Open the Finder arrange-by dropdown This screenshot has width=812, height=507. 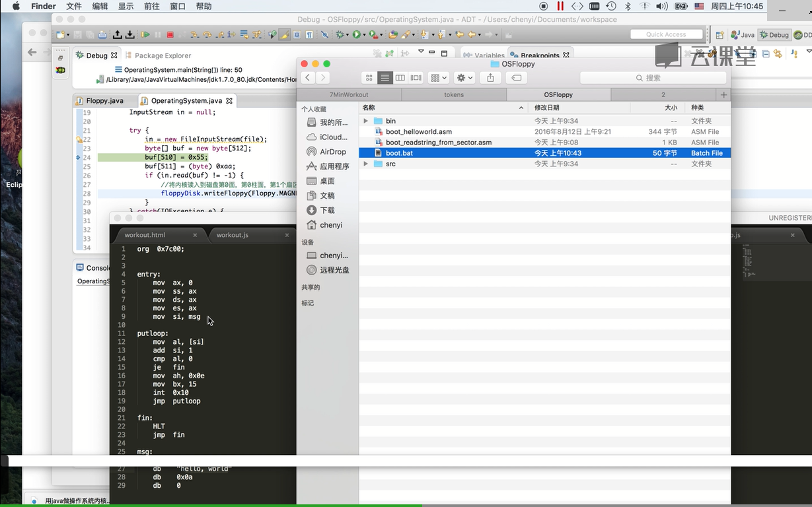click(x=438, y=78)
